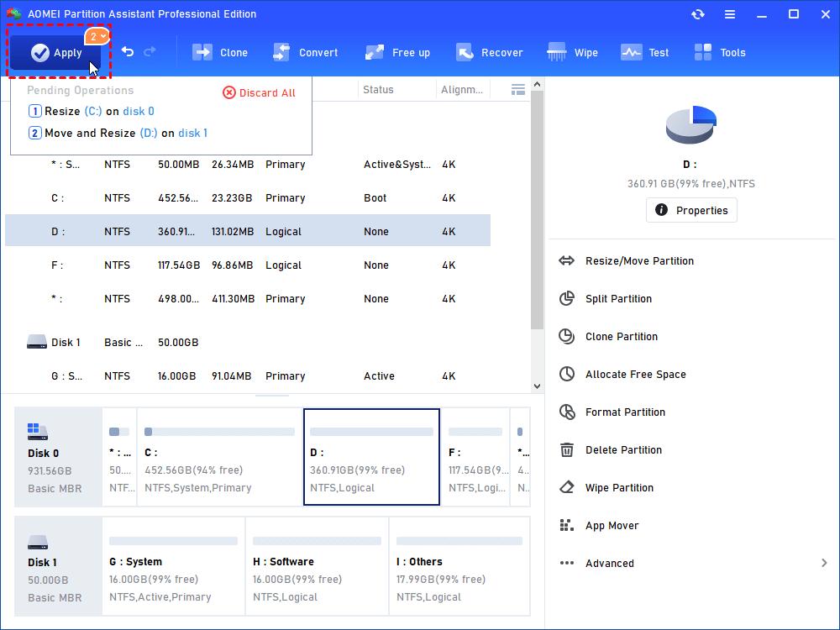Open the Tools menu
Image resolution: width=840 pixels, height=630 pixels.
pos(720,52)
